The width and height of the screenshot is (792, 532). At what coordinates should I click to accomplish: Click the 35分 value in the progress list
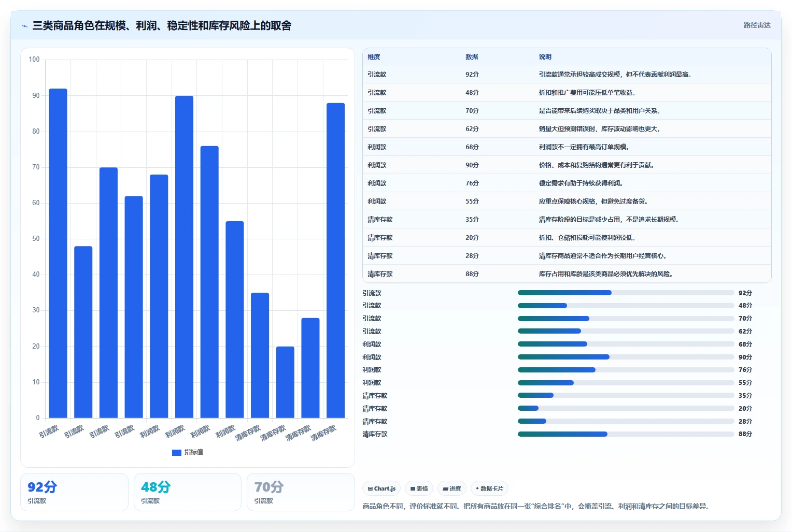745,396
